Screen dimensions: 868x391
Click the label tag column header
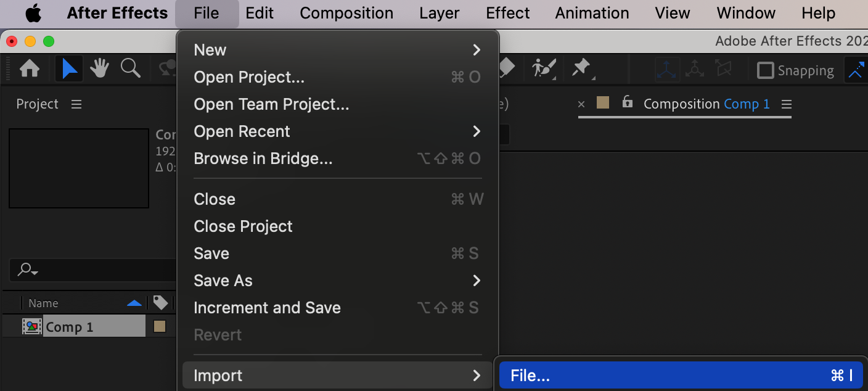pos(160,302)
